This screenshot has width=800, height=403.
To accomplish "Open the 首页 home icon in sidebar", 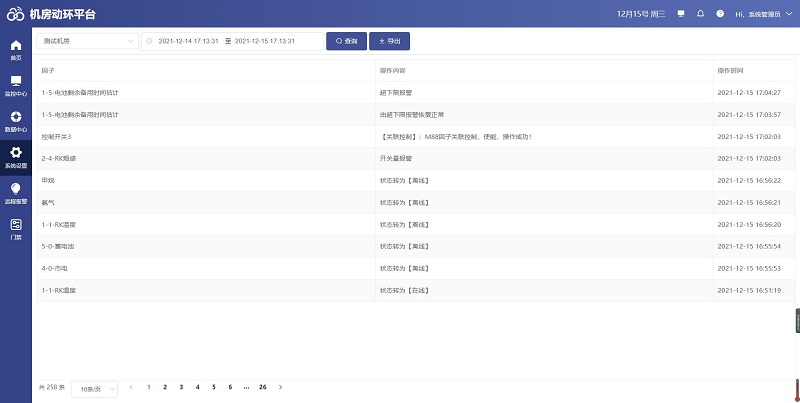I will [x=15, y=49].
